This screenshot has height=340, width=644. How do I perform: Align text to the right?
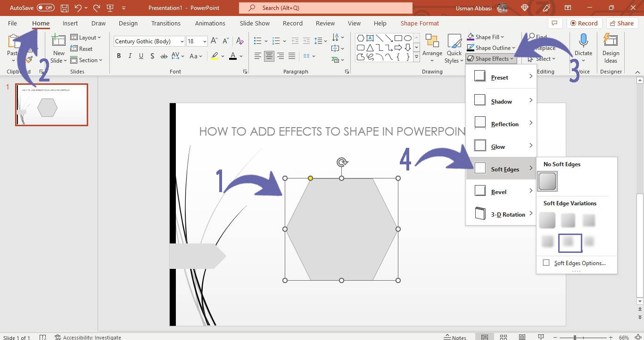pyautogui.click(x=281, y=56)
